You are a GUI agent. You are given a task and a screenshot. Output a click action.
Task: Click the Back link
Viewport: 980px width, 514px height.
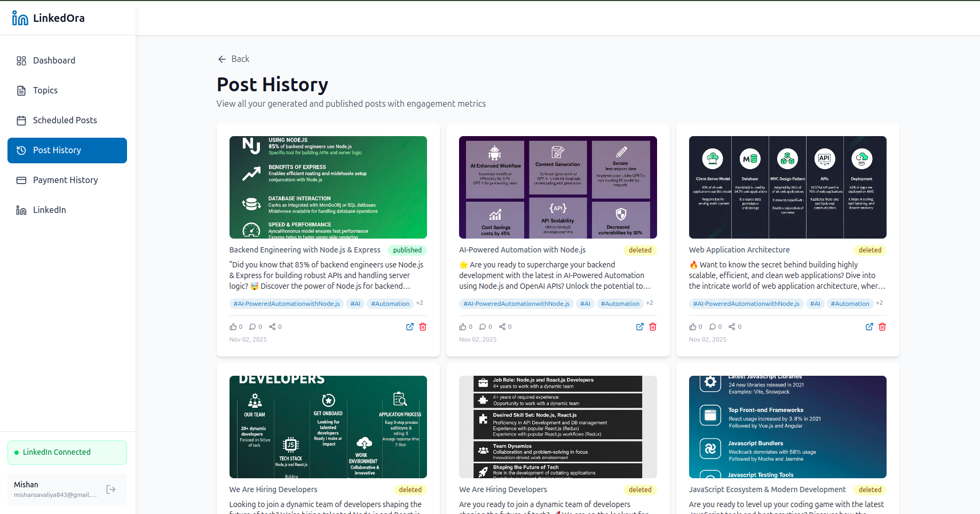click(240, 59)
